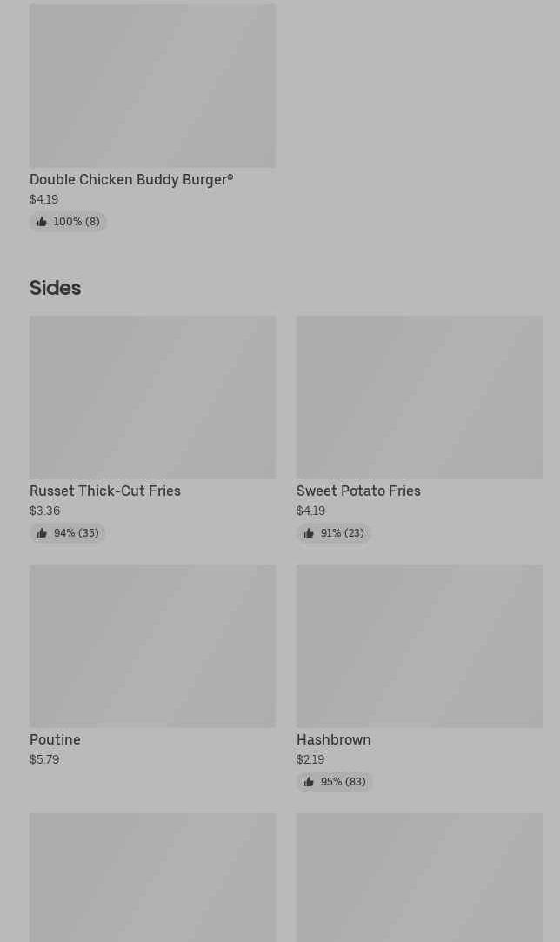Select the Poutine item title
The height and width of the screenshot is (942, 560).
click(56, 739)
